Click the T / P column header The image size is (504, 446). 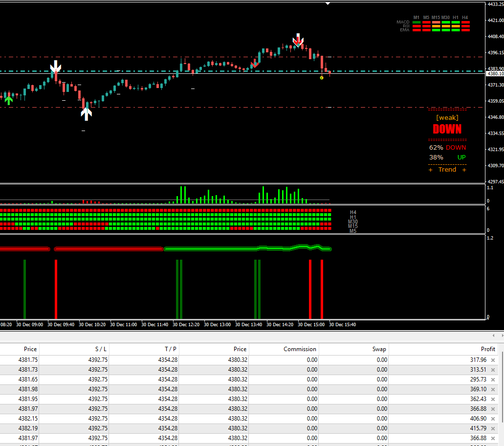pyautogui.click(x=170, y=349)
